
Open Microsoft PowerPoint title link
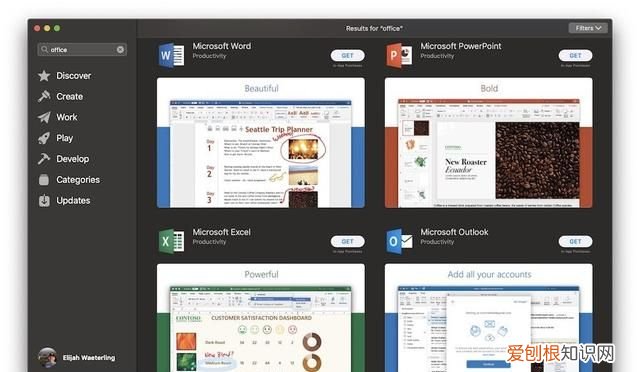461,46
